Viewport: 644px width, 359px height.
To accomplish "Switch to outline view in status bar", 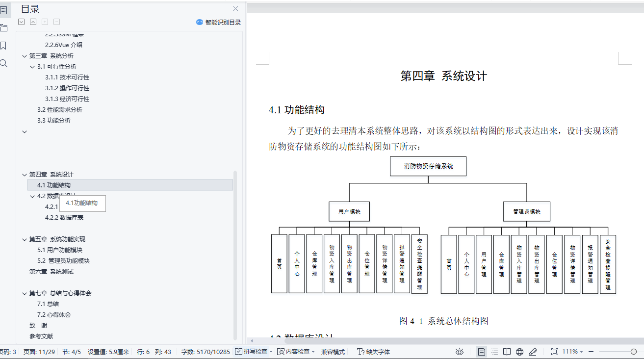I will tap(494, 352).
